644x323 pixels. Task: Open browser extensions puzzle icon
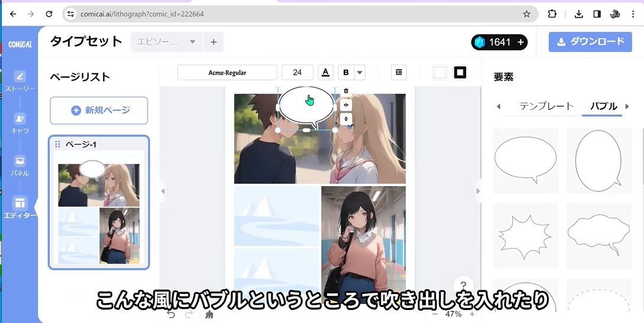tap(552, 14)
